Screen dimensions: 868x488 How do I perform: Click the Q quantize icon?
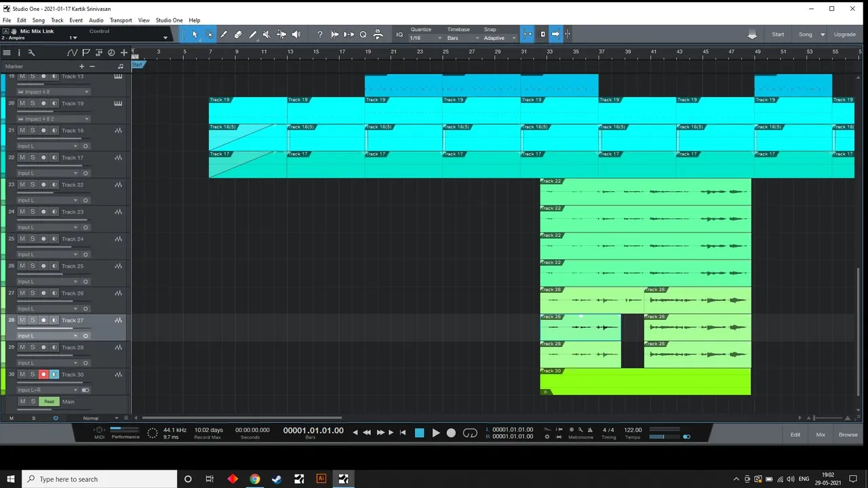363,35
